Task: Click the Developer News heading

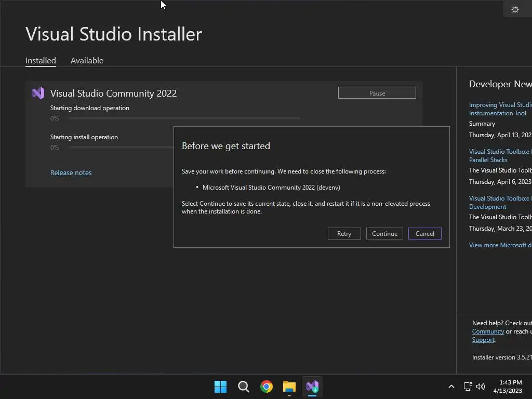Action: (500, 84)
